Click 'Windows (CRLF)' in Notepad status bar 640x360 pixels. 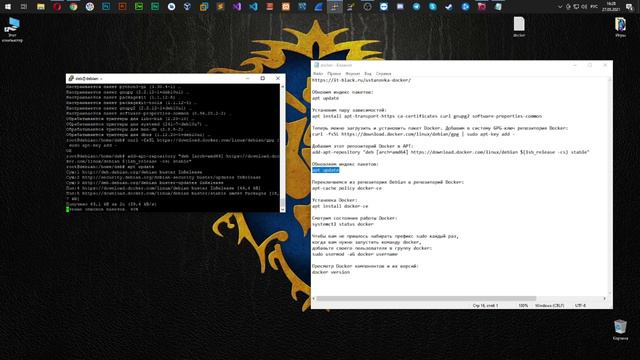[x=549, y=306]
